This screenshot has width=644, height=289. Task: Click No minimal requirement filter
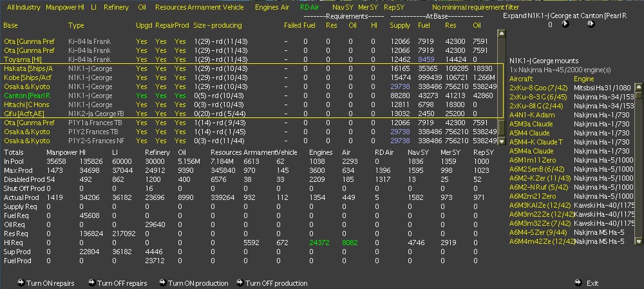pyautogui.click(x=475, y=7)
